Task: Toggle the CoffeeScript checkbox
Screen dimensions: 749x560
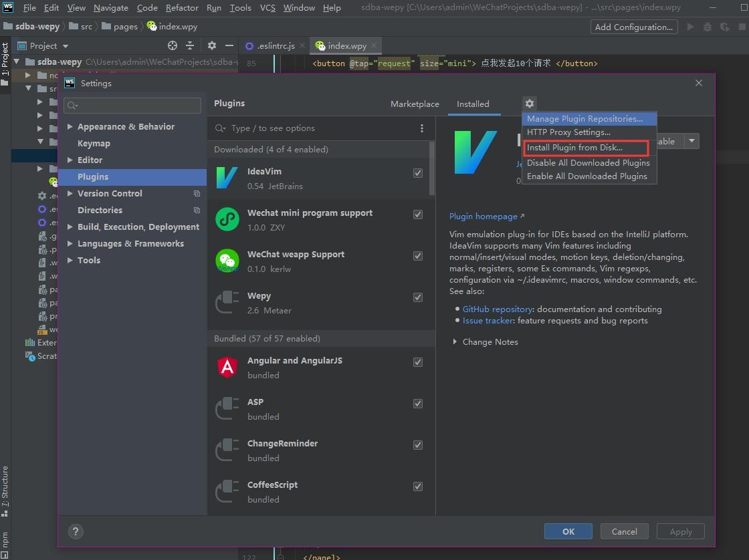Action: click(418, 486)
